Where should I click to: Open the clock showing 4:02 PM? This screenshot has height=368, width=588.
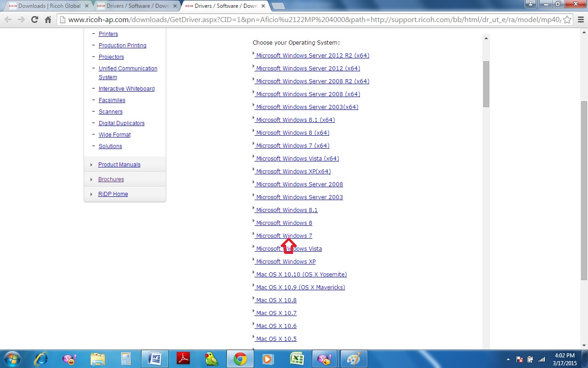565,359
